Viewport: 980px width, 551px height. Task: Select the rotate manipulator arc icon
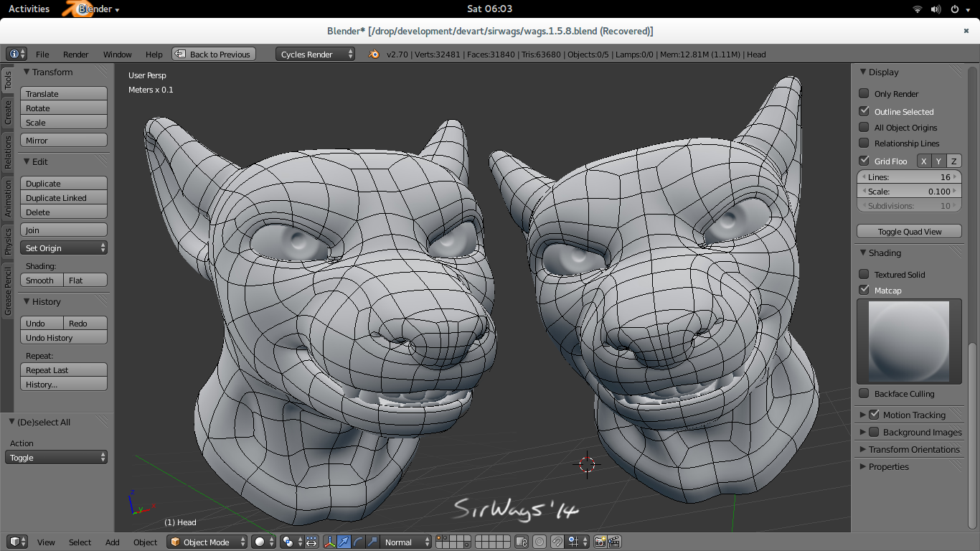click(x=358, y=542)
